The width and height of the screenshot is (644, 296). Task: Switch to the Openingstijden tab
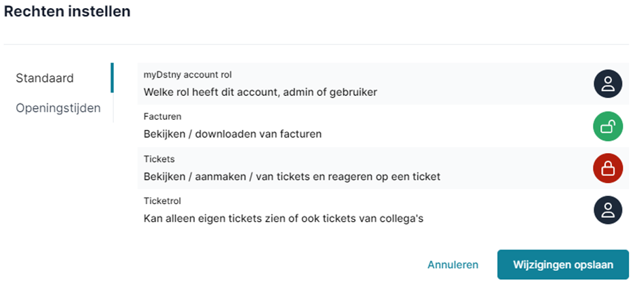point(58,108)
